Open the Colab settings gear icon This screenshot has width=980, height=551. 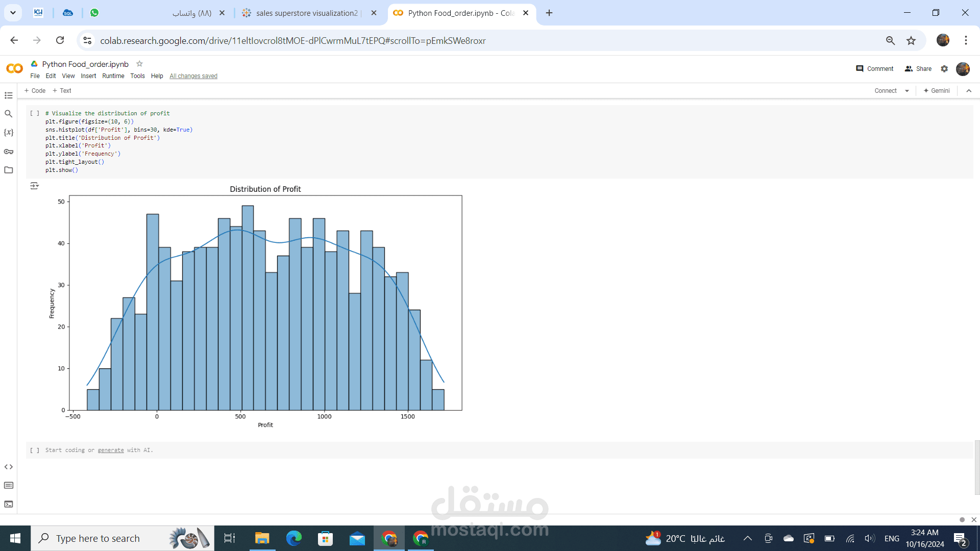click(x=944, y=69)
